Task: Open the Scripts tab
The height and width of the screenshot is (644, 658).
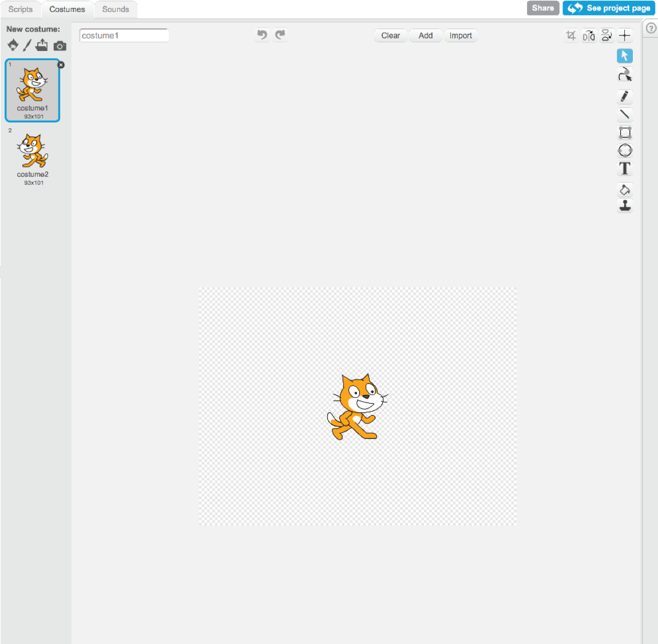Action: coord(21,9)
